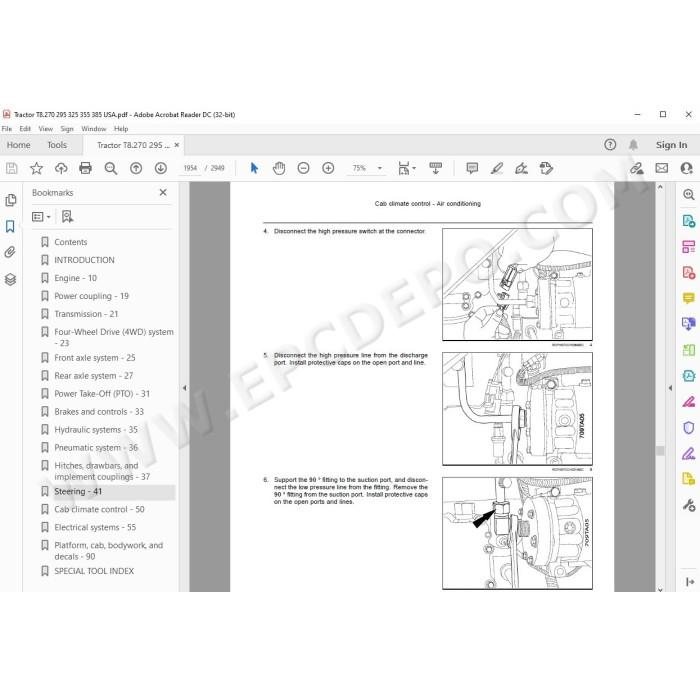The width and height of the screenshot is (700, 700).
Task: Switch to the Tools tab
Action: (x=57, y=145)
